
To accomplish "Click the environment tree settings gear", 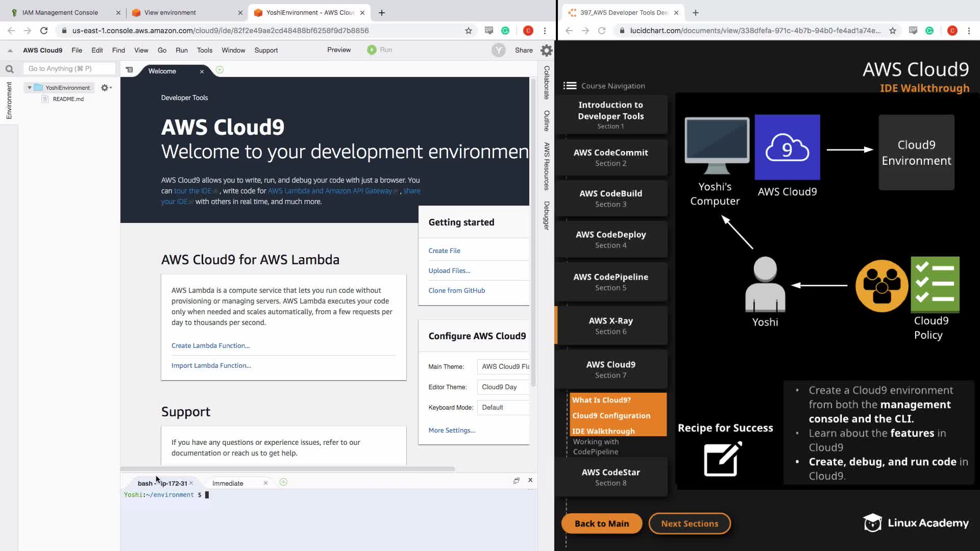I will (x=106, y=88).
